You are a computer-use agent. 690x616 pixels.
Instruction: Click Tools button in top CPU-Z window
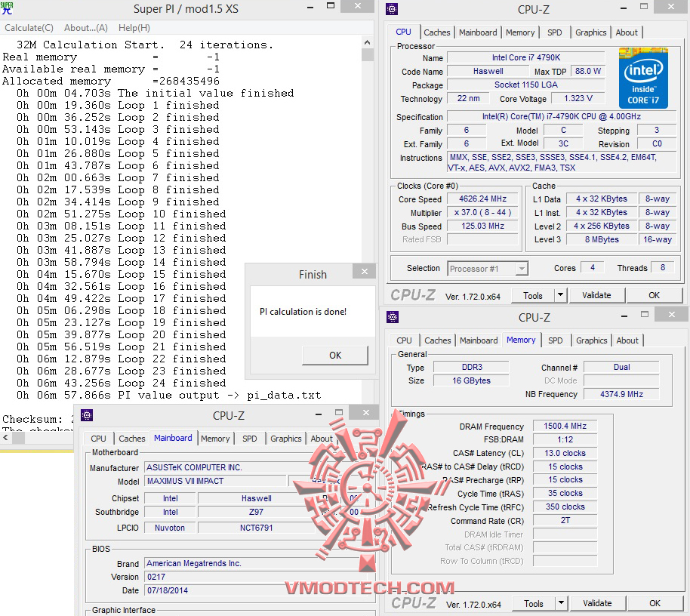point(532,296)
